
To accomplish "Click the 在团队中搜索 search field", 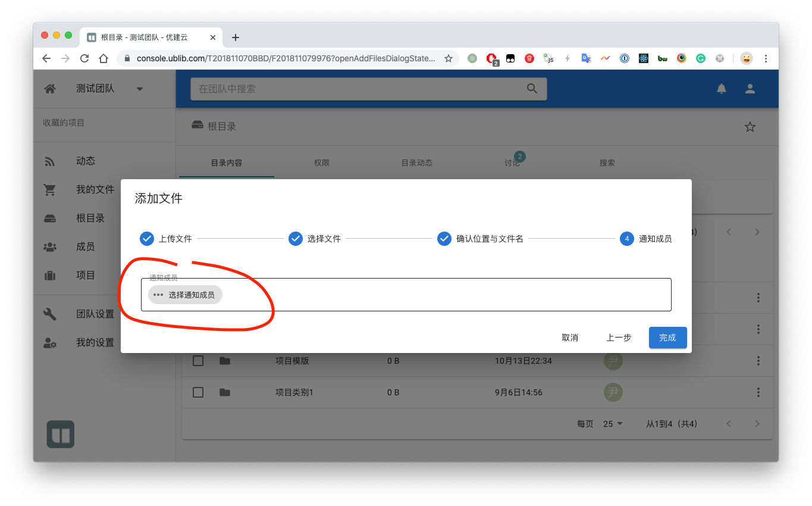I will pos(357,89).
